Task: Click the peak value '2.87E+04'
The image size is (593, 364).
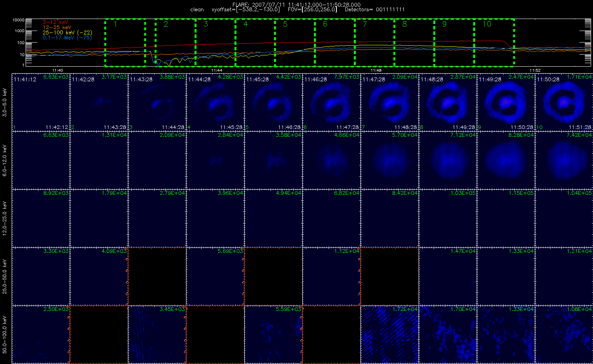Action: coord(464,77)
